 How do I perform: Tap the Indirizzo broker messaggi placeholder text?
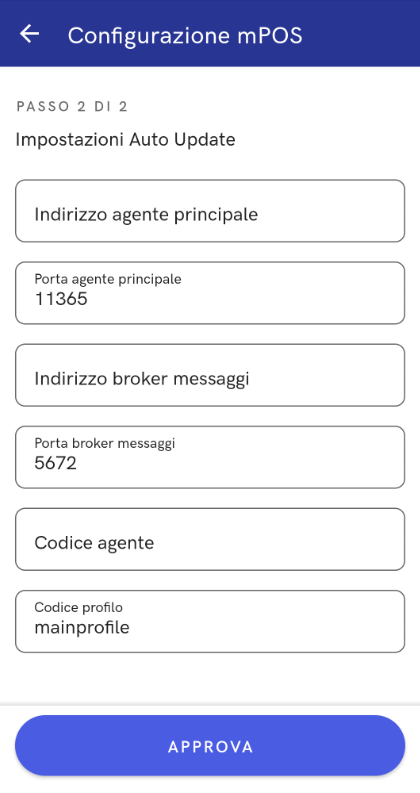142,379
